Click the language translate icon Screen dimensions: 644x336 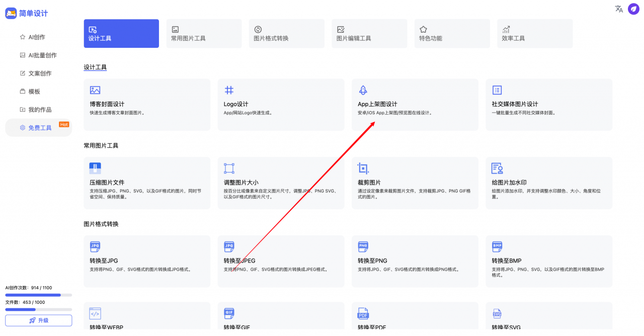click(619, 9)
